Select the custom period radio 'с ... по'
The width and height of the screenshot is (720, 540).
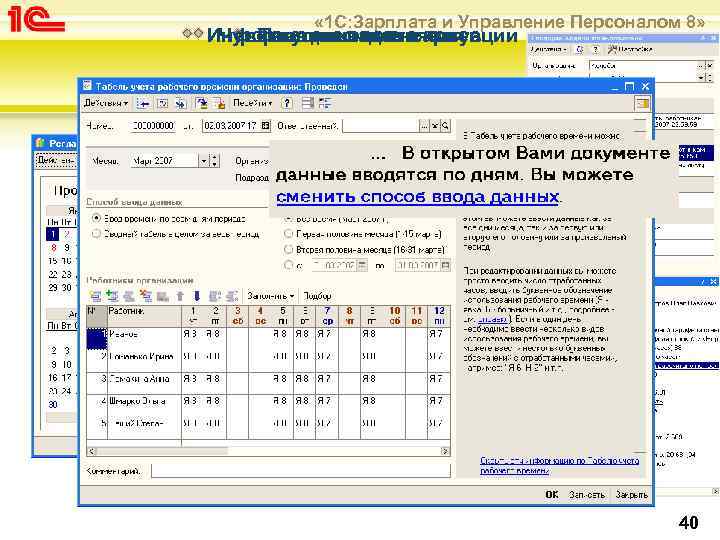click(288, 265)
